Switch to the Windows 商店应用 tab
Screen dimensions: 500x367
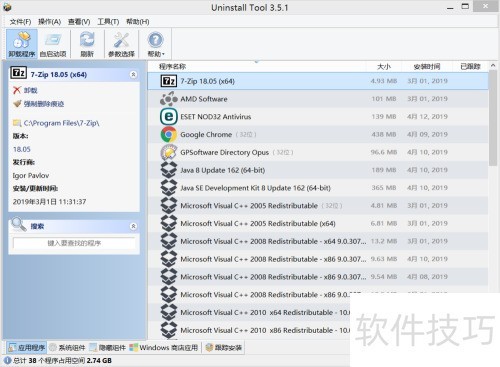[163, 348]
